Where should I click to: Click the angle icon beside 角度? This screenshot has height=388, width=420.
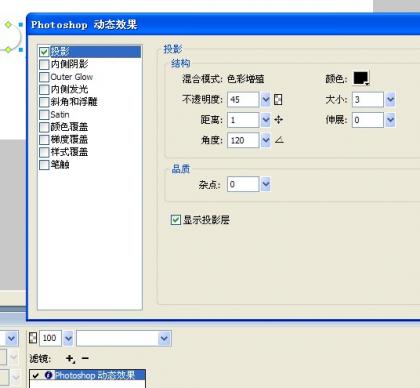coord(279,140)
